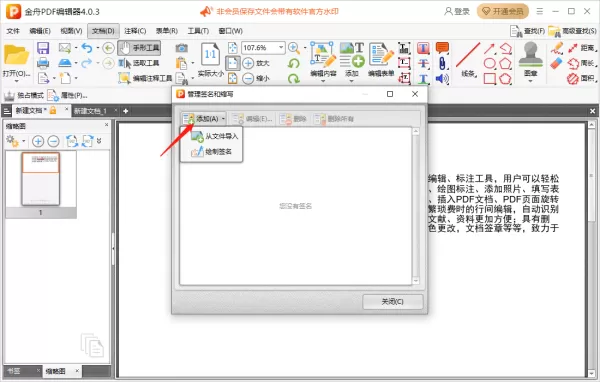Click the 缩小 zoom out button
Screen dimensions: 600x382
click(256, 78)
